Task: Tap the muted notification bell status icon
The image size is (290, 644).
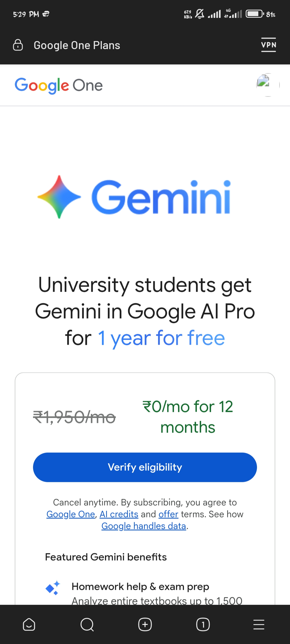Action: click(x=200, y=14)
